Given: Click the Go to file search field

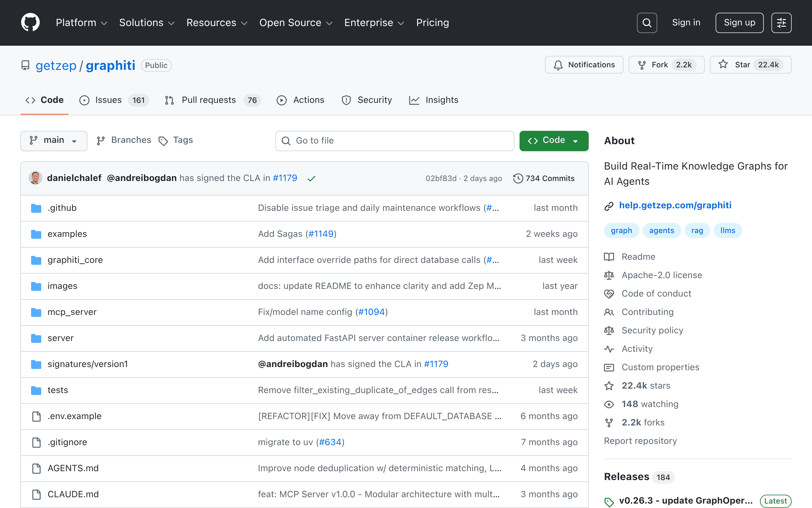Looking at the screenshot, I should point(395,141).
